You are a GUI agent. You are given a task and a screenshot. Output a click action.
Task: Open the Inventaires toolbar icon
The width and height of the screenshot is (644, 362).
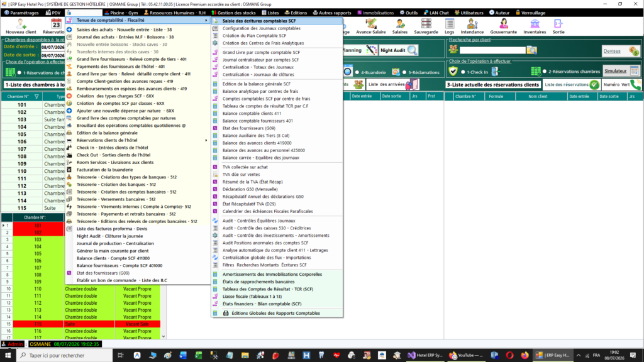tap(535, 26)
